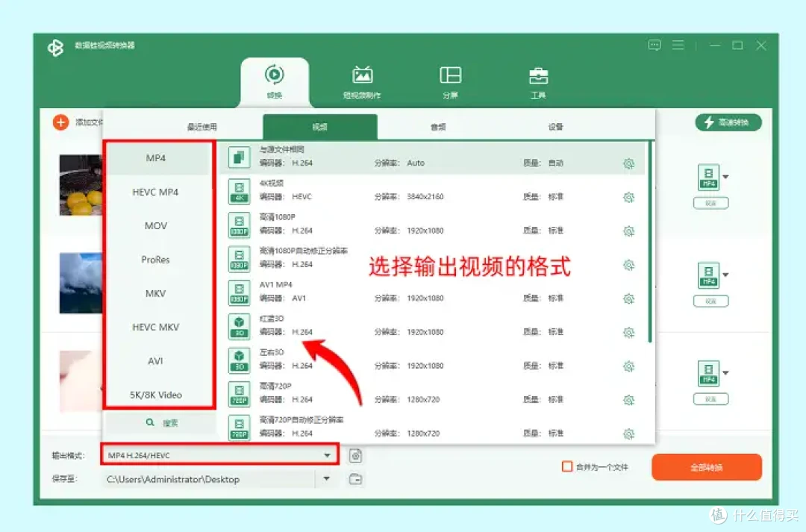Click settings button under first video's MP4 icon
Image resolution: width=806 pixels, height=532 pixels.
point(710,203)
